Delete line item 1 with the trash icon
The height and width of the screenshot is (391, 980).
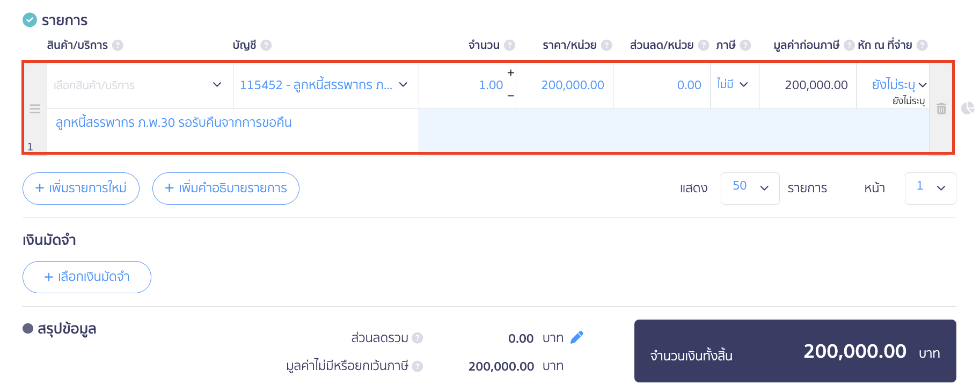tap(941, 108)
